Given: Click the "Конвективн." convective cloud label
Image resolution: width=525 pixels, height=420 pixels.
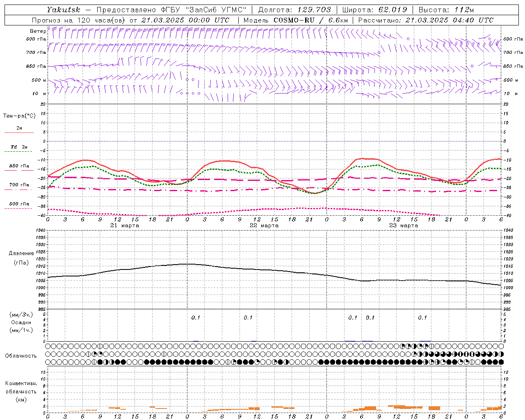Looking at the screenshot, I should pos(21,383).
